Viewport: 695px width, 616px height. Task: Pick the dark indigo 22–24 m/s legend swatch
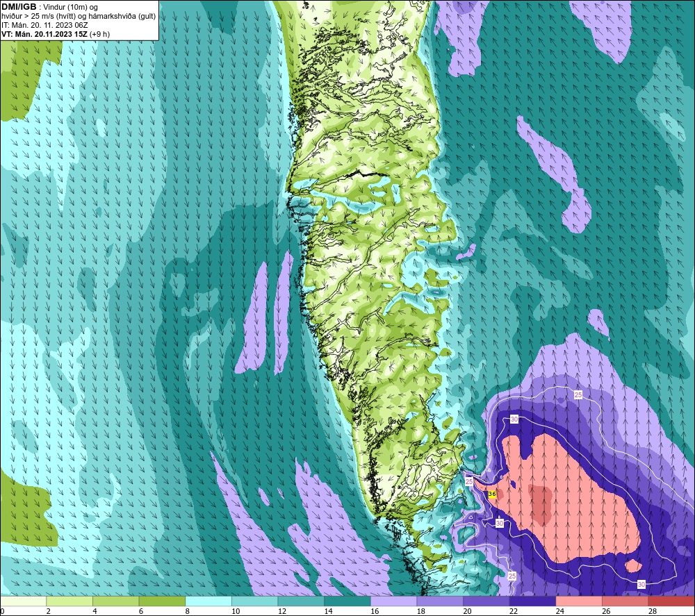pyautogui.click(x=532, y=601)
